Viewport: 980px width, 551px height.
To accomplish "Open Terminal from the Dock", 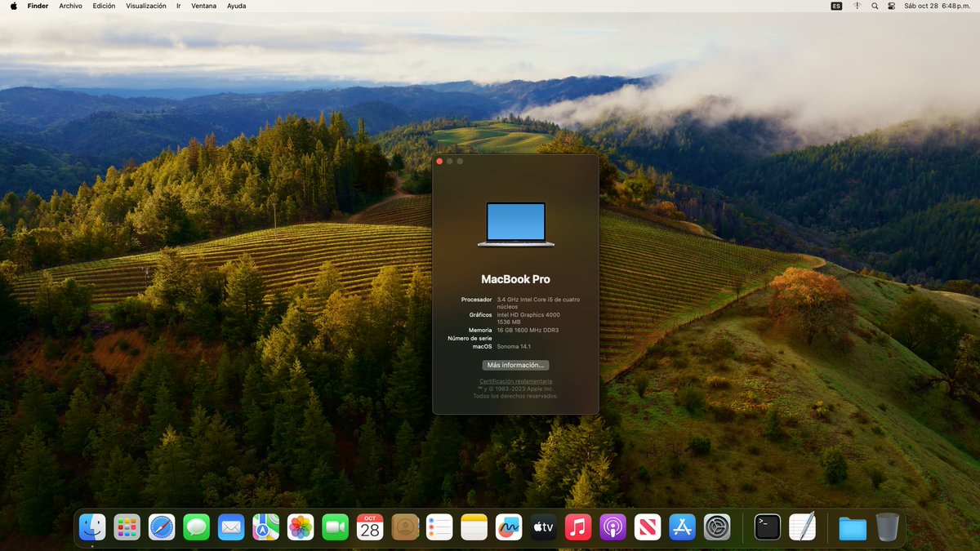I will [x=766, y=527].
